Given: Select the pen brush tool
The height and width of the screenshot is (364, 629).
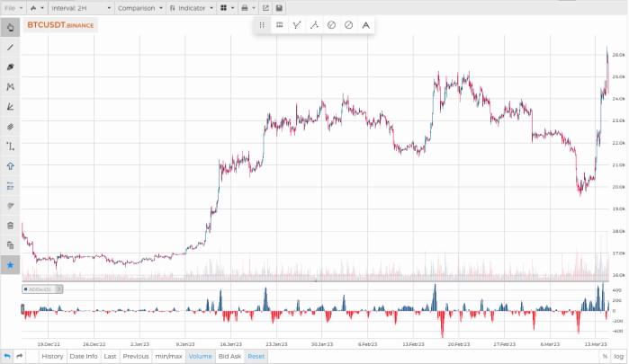Looking at the screenshot, I should (x=10, y=67).
